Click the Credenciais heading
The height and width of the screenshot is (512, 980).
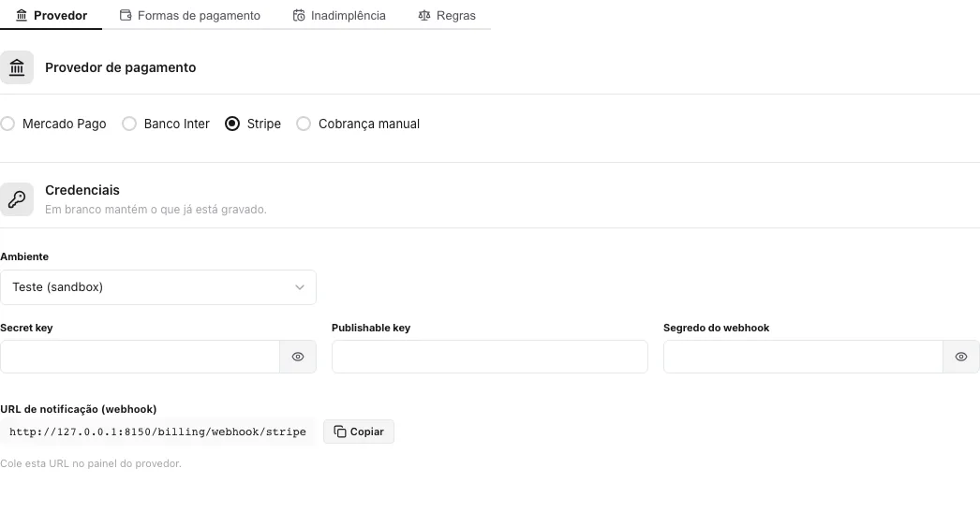click(x=82, y=190)
